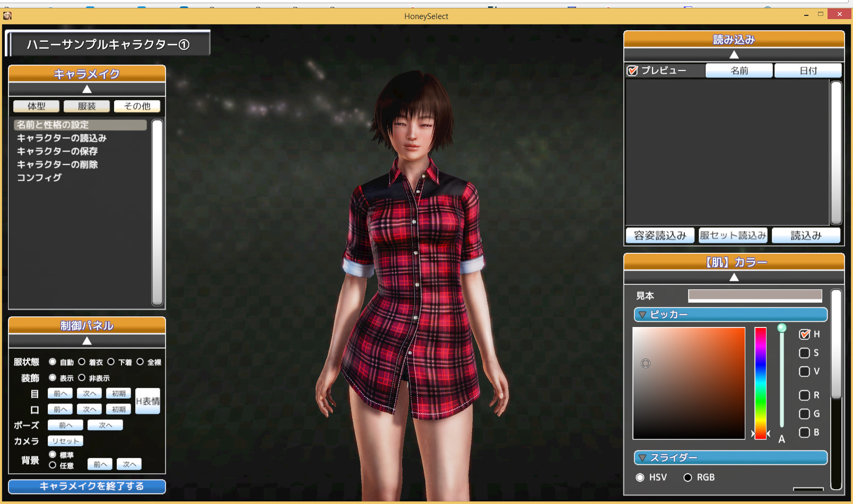Click 次へ in the 目 row
Screen dimensions: 853x504
pos(89,393)
